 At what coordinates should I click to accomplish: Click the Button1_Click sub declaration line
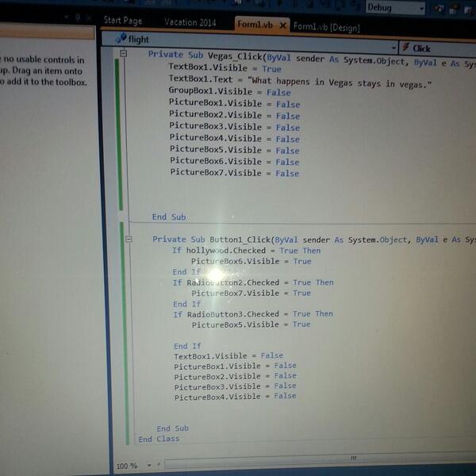click(x=314, y=240)
